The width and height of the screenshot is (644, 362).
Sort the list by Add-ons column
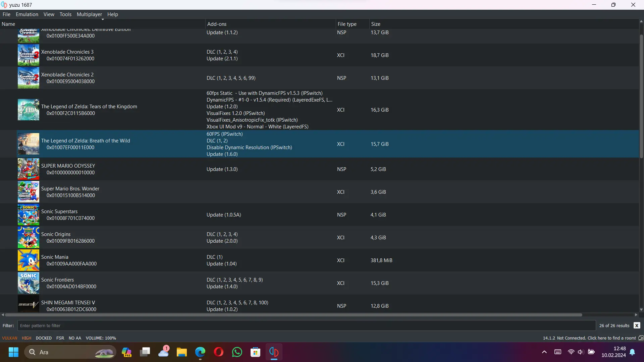[x=270, y=24]
